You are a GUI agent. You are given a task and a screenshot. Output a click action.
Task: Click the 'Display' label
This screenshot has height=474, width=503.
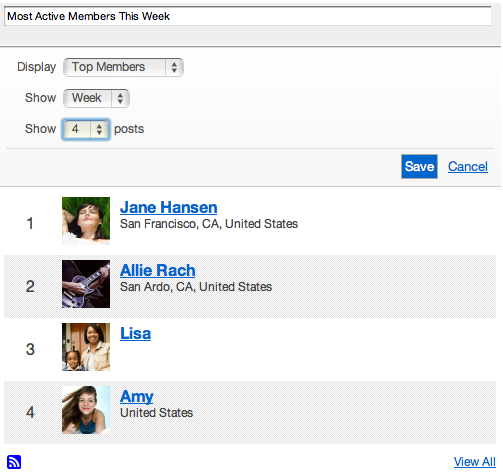click(x=37, y=67)
